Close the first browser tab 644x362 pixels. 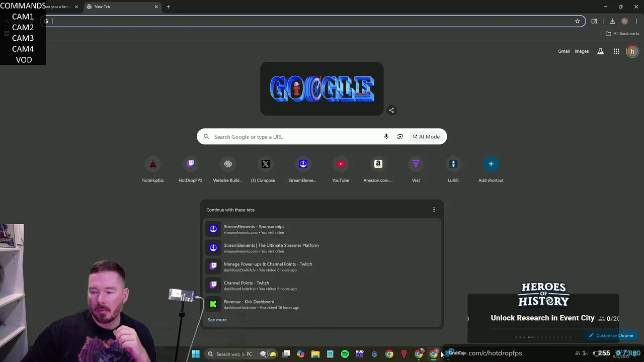(x=76, y=7)
